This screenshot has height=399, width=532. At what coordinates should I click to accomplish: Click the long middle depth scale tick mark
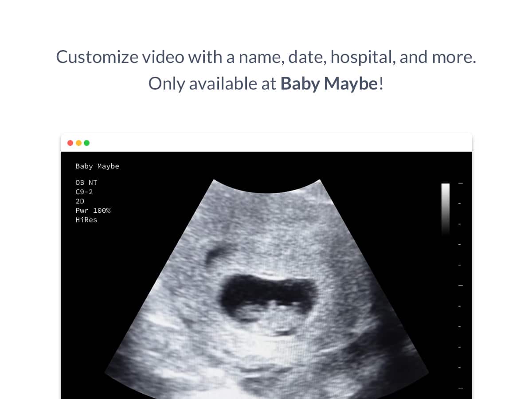click(460, 286)
